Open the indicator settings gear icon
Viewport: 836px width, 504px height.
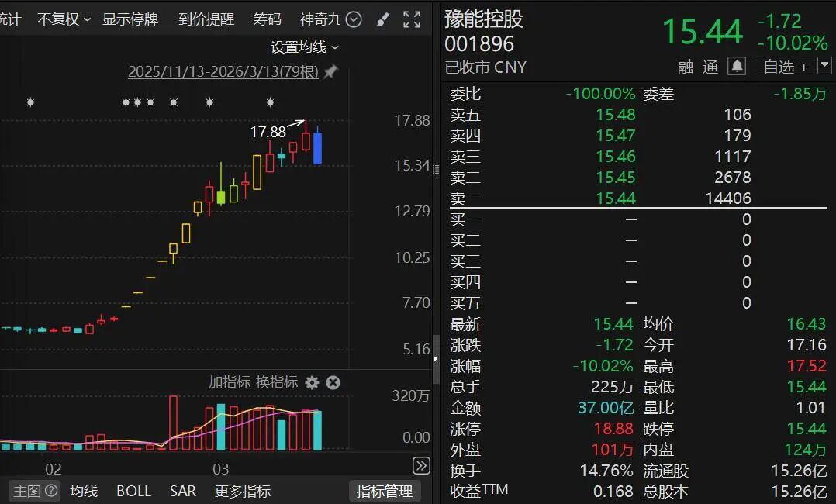(312, 382)
